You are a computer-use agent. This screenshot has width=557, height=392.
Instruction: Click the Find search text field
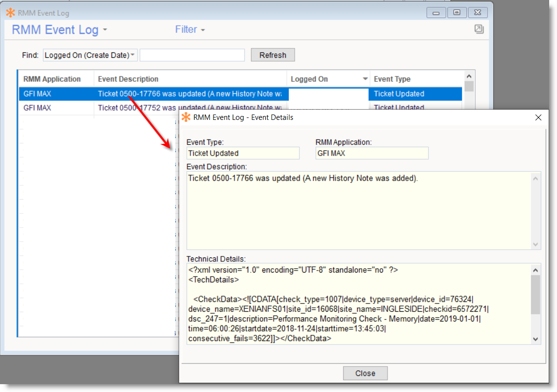[x=192, y=55]
